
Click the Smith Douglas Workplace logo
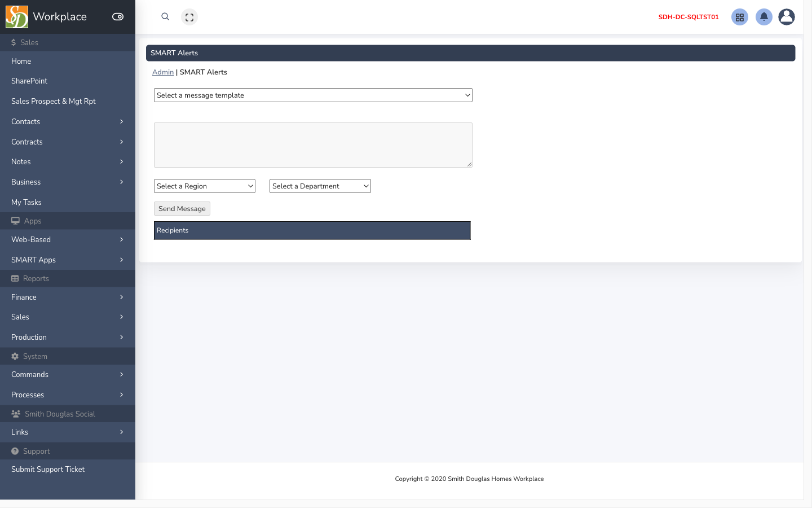[x=17, y=17]
